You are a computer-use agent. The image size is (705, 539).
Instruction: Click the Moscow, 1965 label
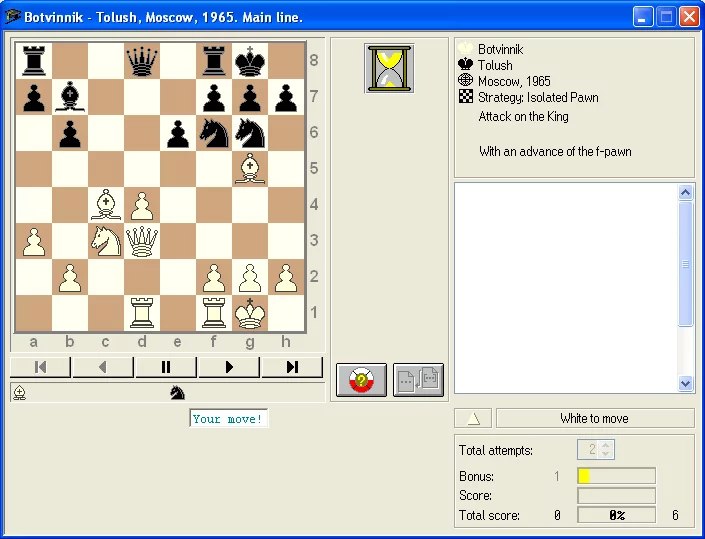coord(514,81)
